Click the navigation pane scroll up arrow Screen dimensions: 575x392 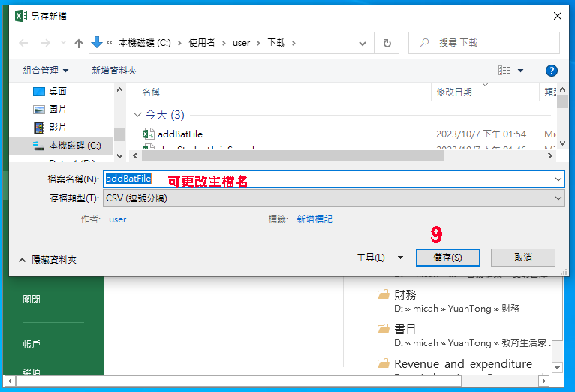coord(119,89)
